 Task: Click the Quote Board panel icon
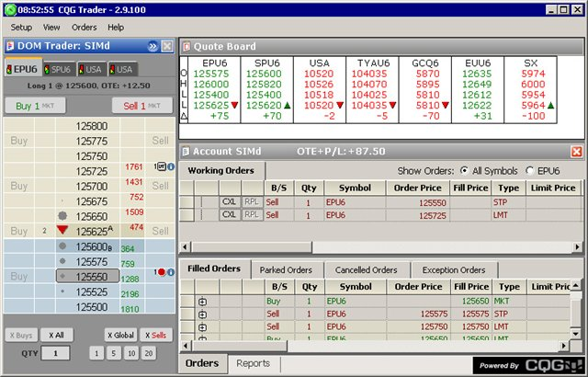point(187,46)
